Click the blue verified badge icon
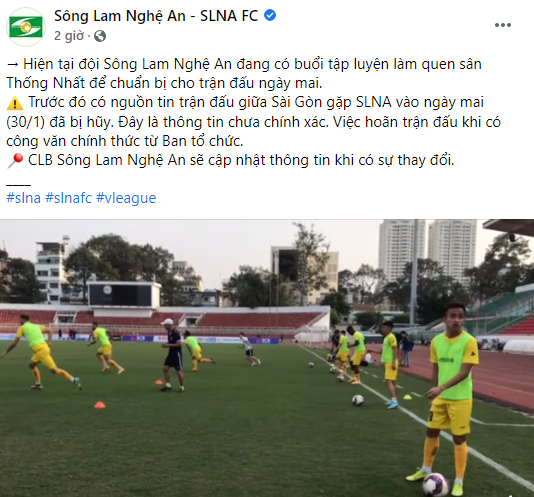 point(270,16)
